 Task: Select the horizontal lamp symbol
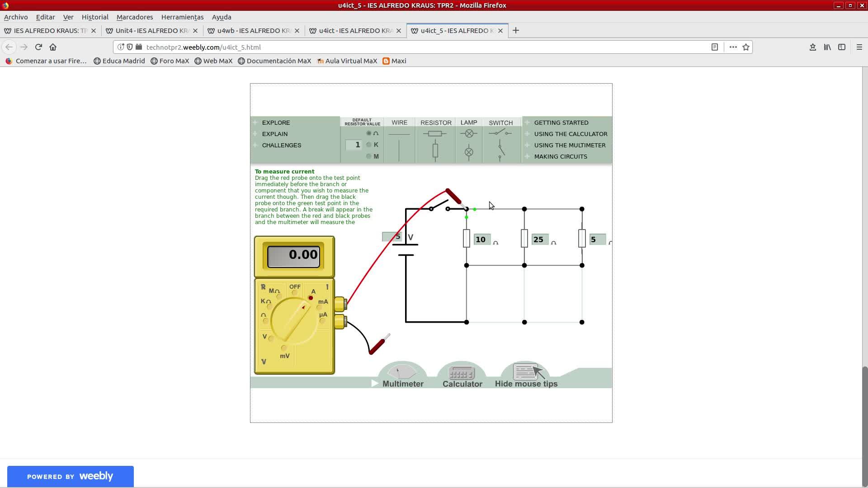pyautogui.click(x=469, y=134)
